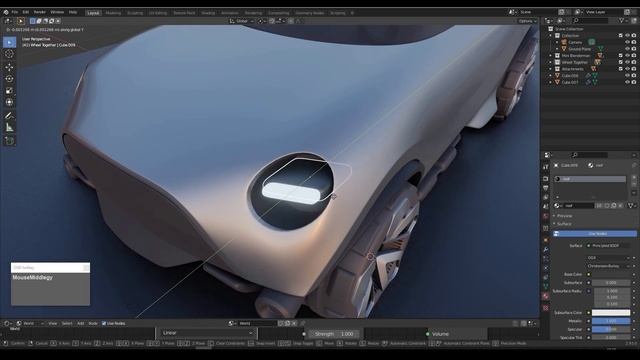
Task: Click Principled BSDF surface shader button
Action: click(608, 246)
